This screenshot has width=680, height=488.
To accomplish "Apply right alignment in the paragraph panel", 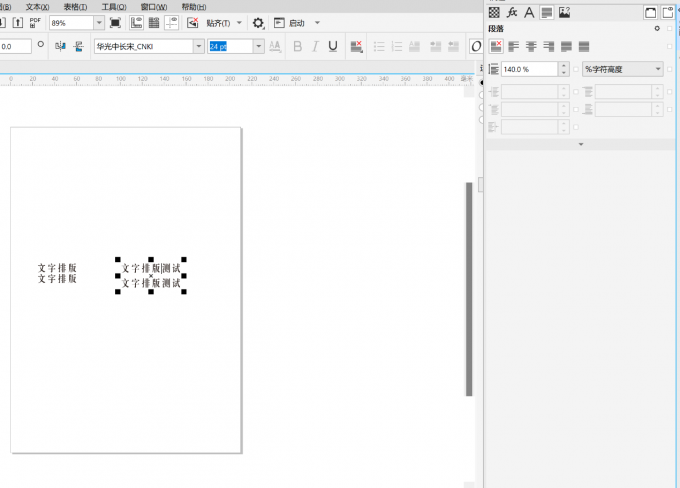I will (x=549, y=46).
